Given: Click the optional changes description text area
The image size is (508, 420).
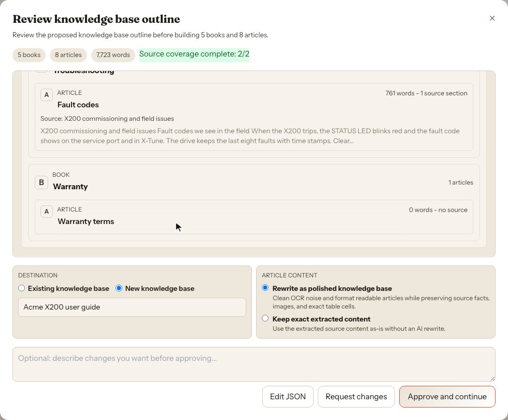Looking at the screenshot, I should click(x=254, y=364).
